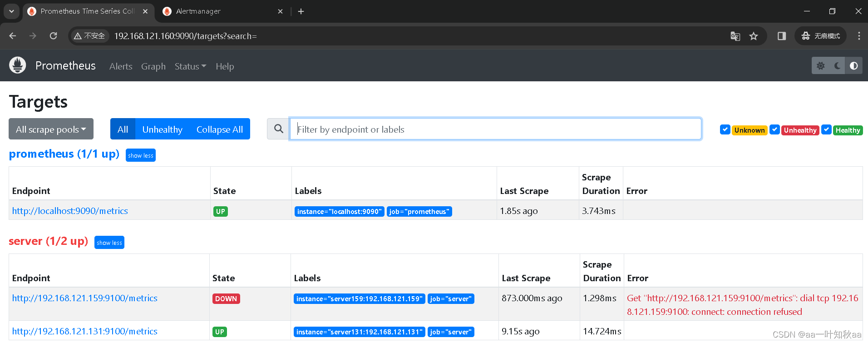Click the 3.743ms scrape duration value
Image resolution: width=868 pixels, height=343 pixels.
(x=599, y=211)
